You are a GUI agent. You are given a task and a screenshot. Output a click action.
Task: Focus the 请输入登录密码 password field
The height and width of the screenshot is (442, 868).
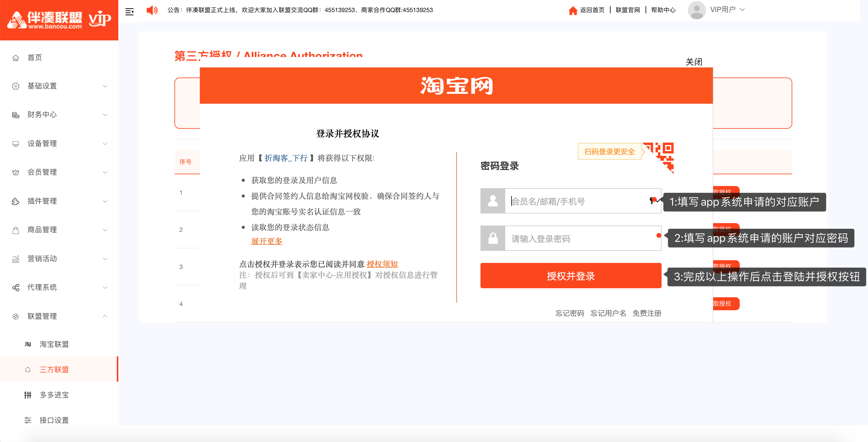point(583,238)
